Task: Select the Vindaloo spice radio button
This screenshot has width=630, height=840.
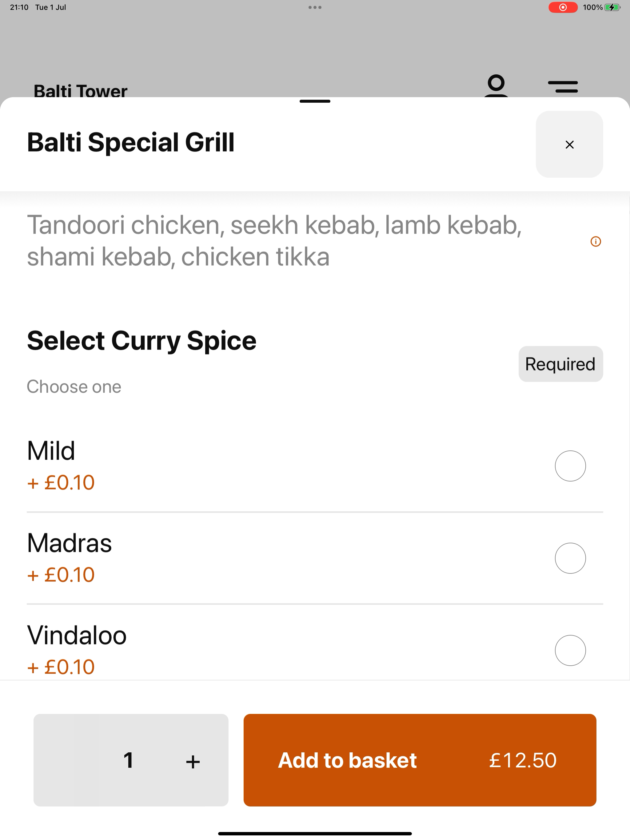Action: (570, 651)
